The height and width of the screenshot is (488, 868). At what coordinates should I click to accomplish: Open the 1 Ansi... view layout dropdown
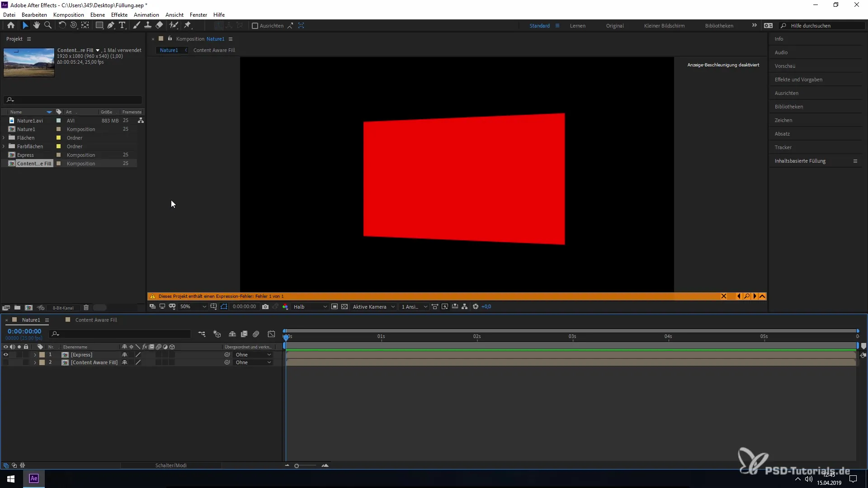click(x=414, y=307)
